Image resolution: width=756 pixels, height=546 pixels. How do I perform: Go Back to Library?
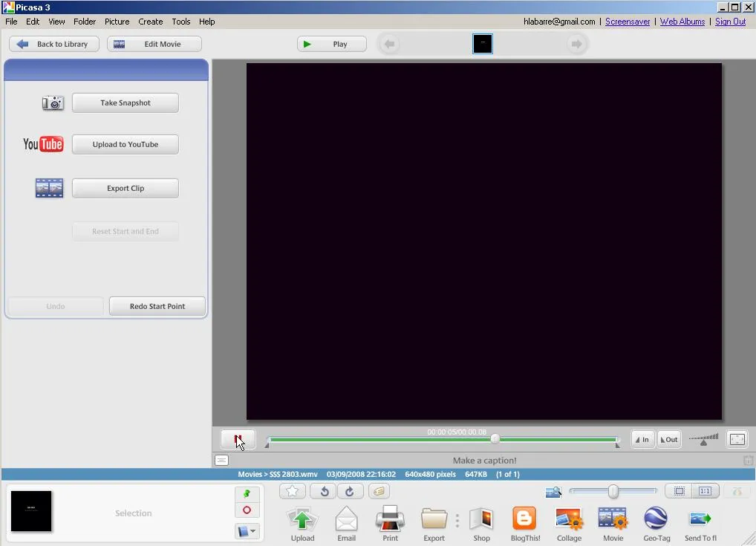(54, 44)
